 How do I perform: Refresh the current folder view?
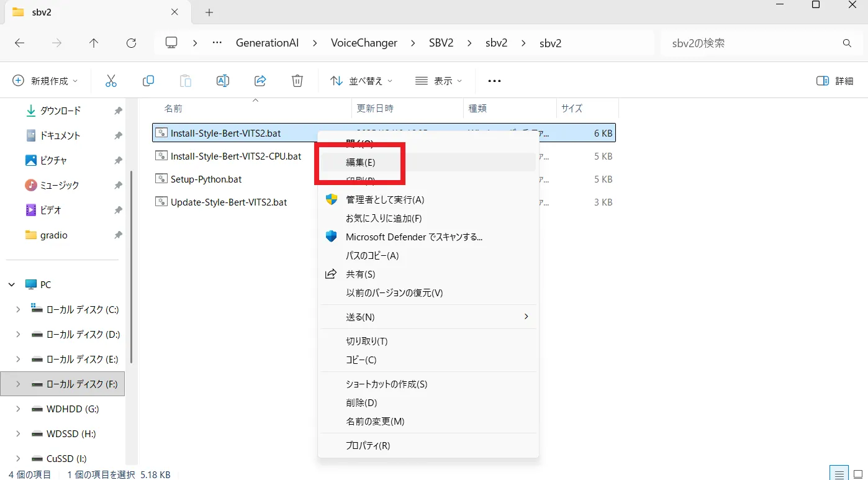pyautogui.click(x=131, y=43)
